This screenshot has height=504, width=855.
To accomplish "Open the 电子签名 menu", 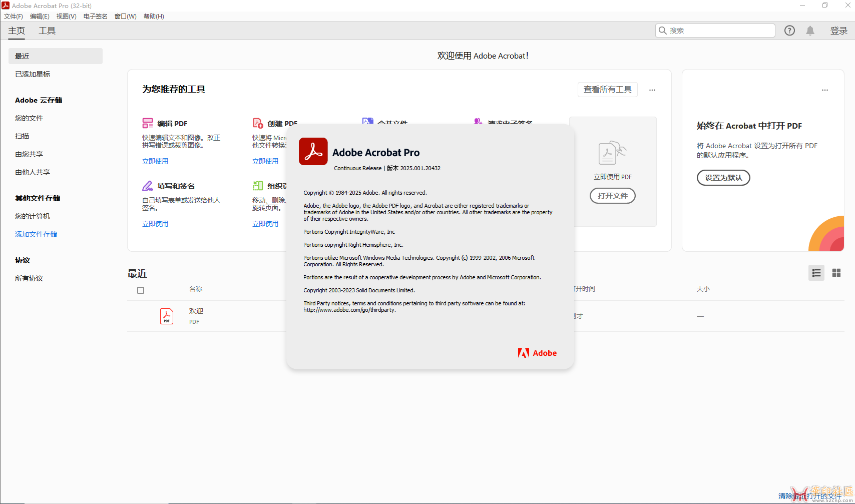I will point(95,17).
